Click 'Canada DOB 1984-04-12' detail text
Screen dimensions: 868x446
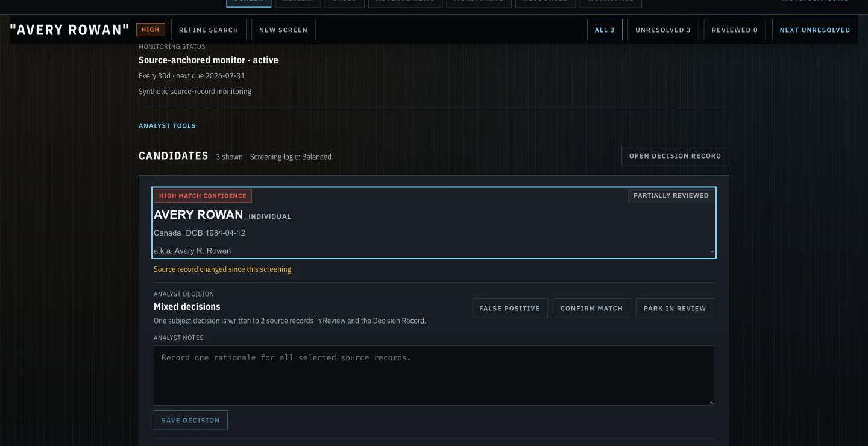tap(200, 233)
